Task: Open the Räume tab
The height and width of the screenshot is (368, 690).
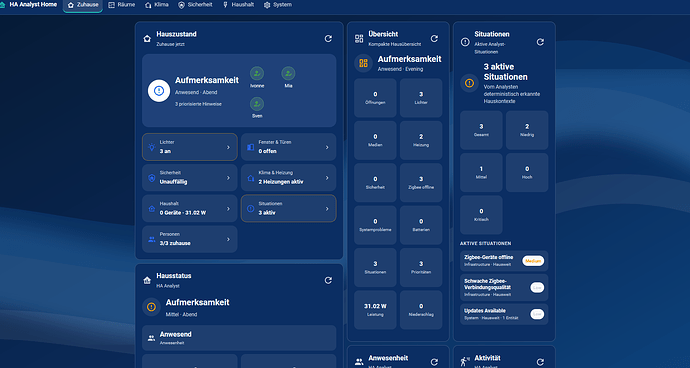Action: [x=121, y=5]
